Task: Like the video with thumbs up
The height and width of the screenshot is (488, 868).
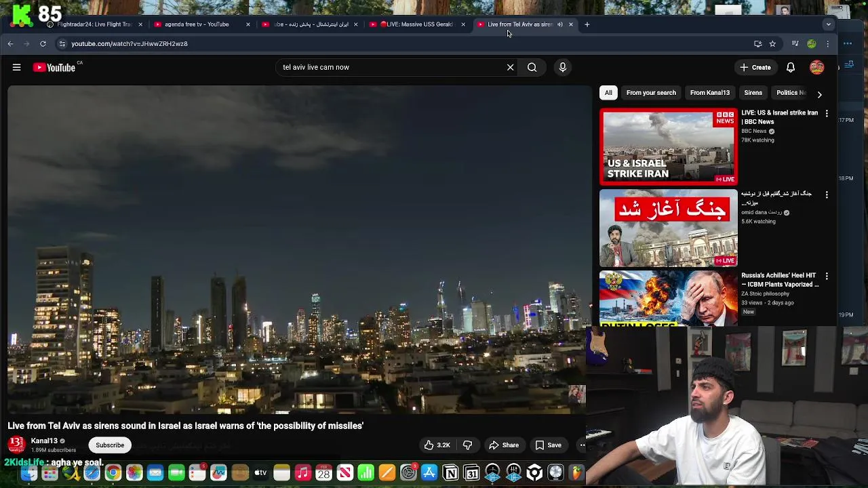Action: point(437,445)
